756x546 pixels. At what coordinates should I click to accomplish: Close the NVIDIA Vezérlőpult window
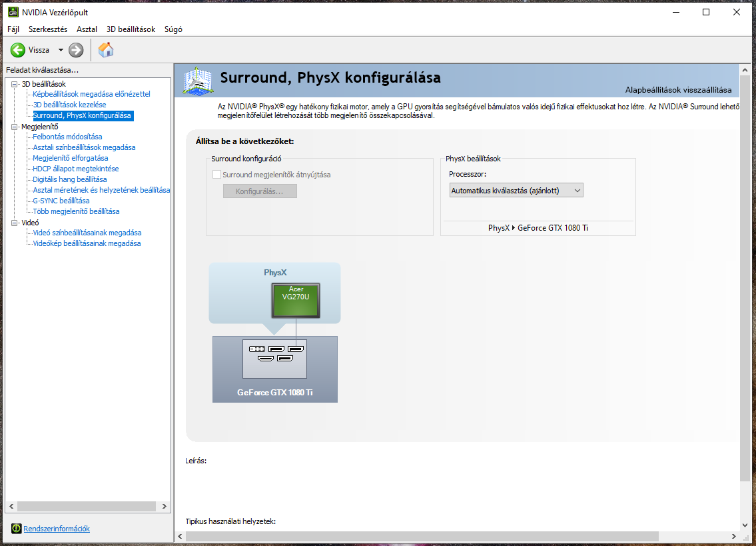(736, 12)
